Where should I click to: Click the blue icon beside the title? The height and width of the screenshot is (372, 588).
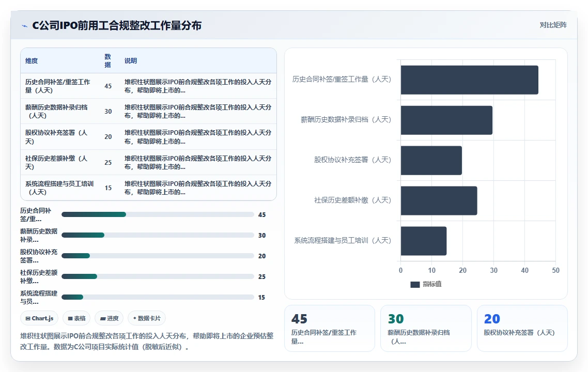[24, 26]
